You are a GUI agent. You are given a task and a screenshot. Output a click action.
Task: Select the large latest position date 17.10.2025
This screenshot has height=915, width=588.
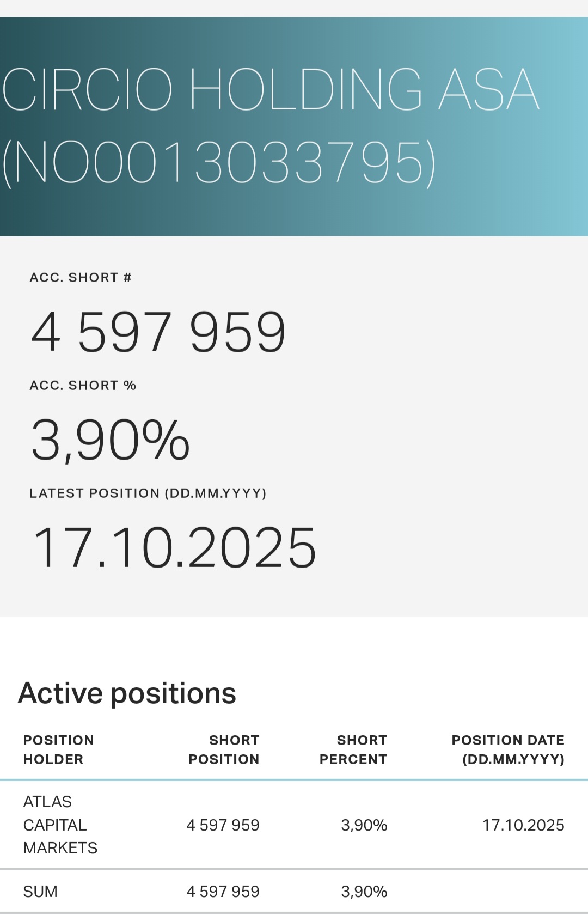[174, 548]
